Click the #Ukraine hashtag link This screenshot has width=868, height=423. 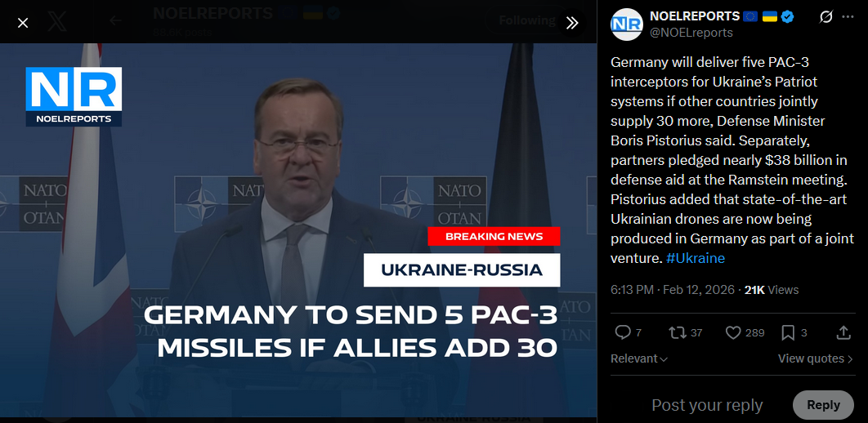point(696,258)
